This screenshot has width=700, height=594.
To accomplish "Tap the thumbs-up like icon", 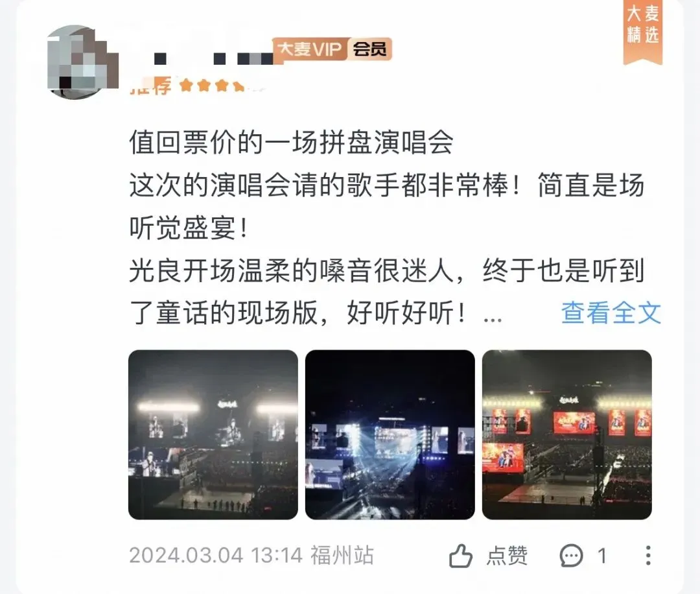I will tap(460, 556).
